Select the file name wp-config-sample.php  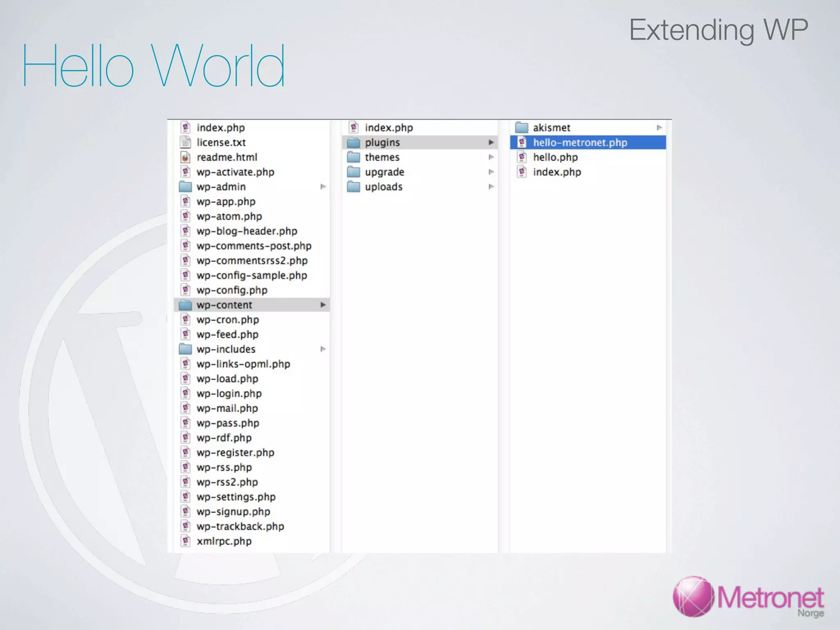252,276
